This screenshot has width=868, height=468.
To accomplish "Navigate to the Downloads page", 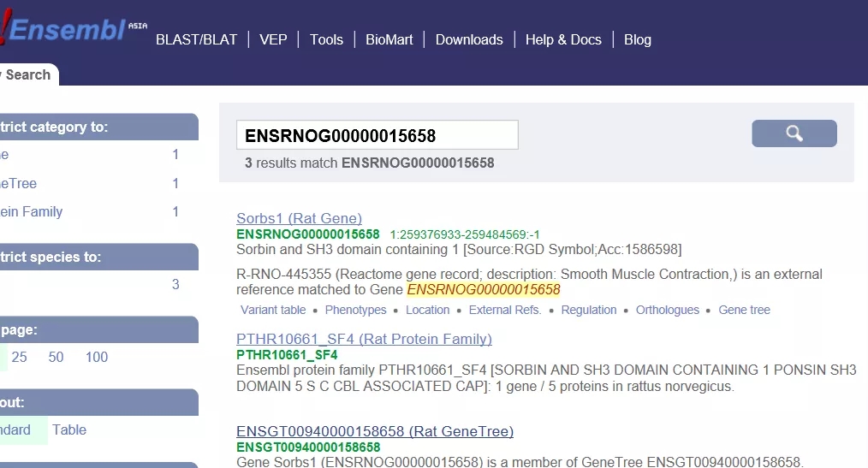I will click(469, 39).
